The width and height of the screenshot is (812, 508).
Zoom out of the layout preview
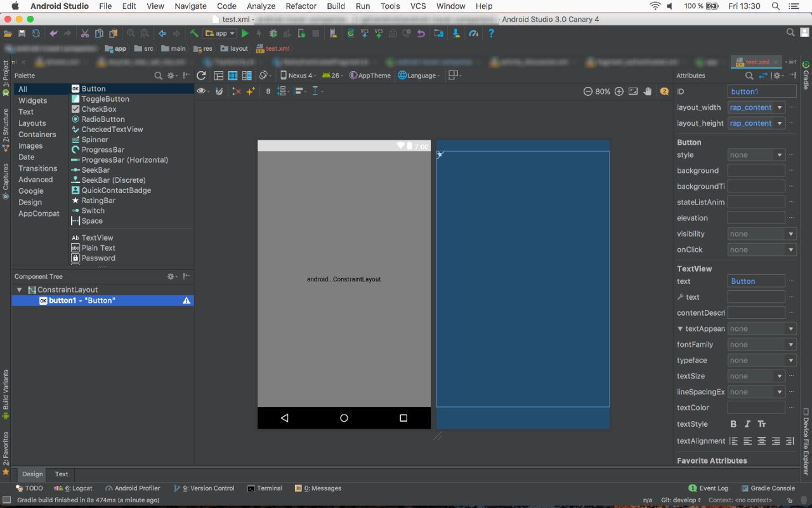coord(588,91)
